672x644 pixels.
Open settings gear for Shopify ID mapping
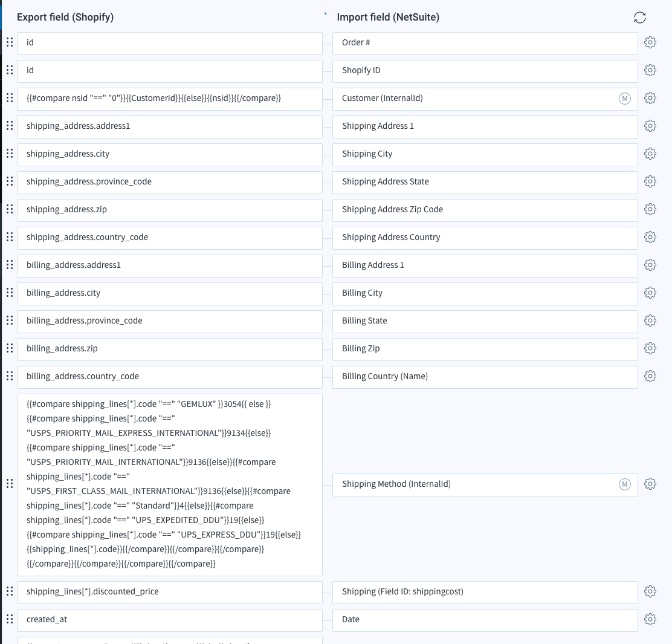point(650,70)
